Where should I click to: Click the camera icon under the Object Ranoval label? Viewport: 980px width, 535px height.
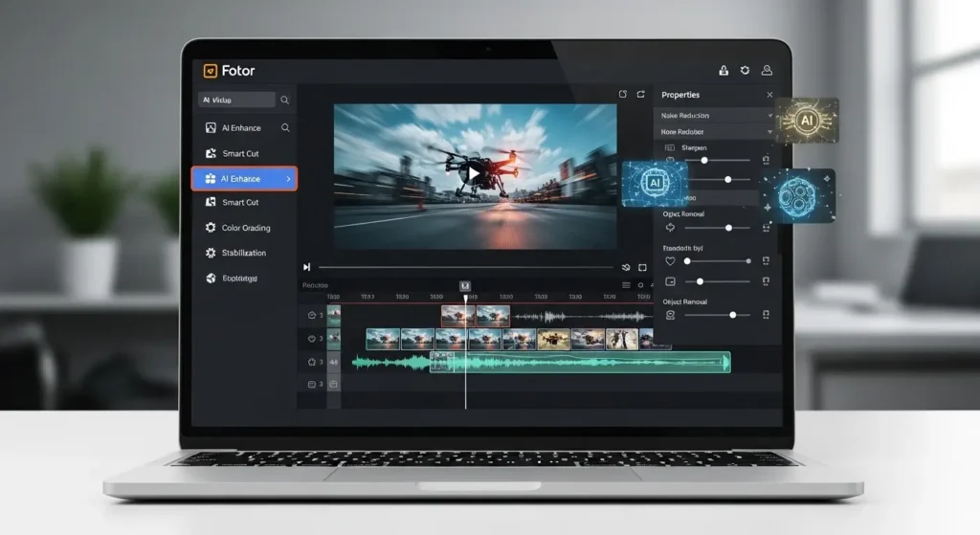point(670,315)
